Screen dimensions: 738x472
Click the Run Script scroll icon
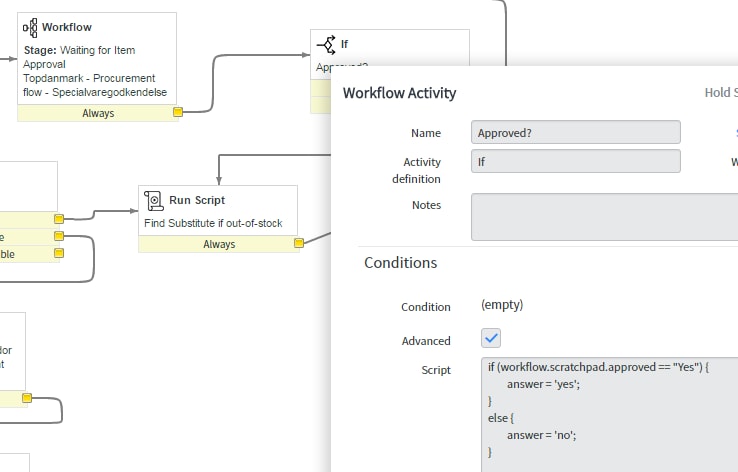[x=153, y=200]
